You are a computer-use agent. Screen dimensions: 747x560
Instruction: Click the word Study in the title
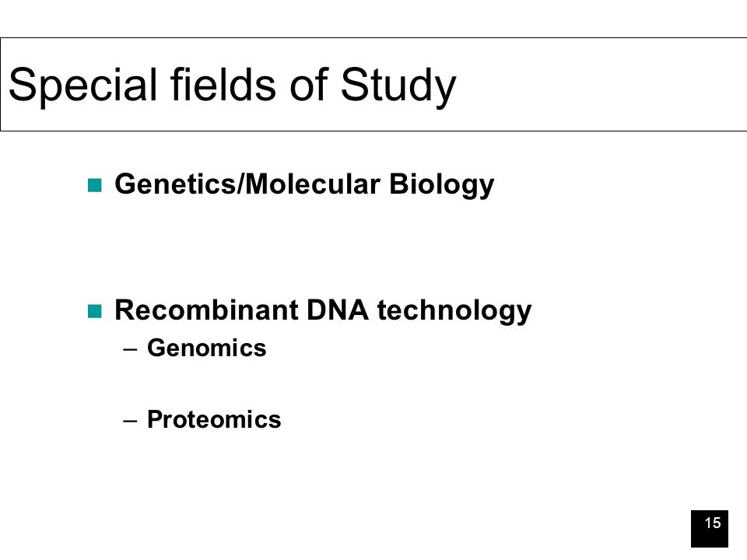(398, 86)
